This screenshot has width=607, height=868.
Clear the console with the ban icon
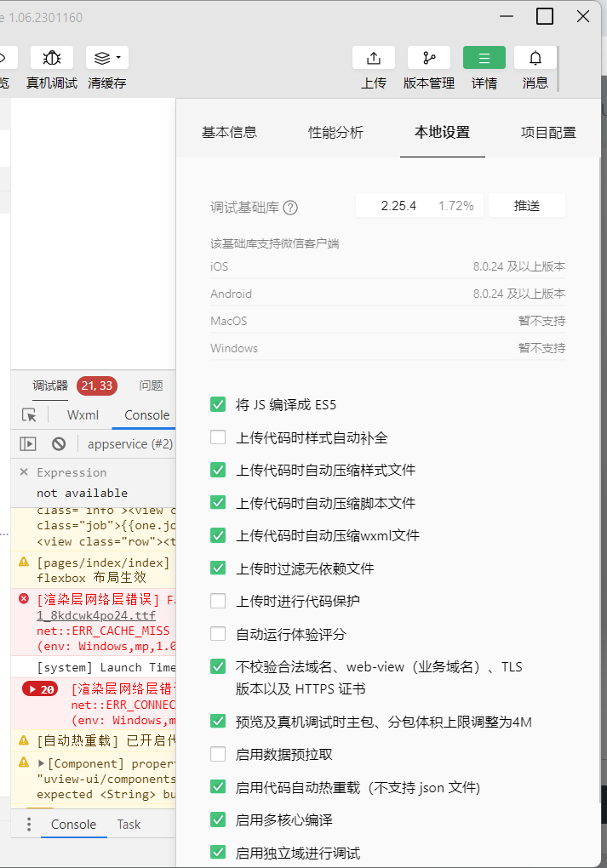tap(59, 444)
